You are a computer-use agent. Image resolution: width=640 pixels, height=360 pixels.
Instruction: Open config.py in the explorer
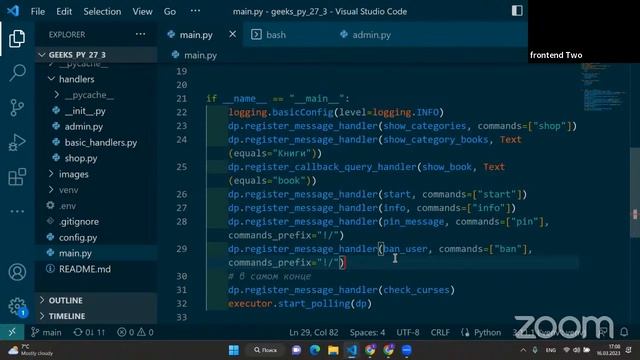pyautogui.click(x=78, y=238)
